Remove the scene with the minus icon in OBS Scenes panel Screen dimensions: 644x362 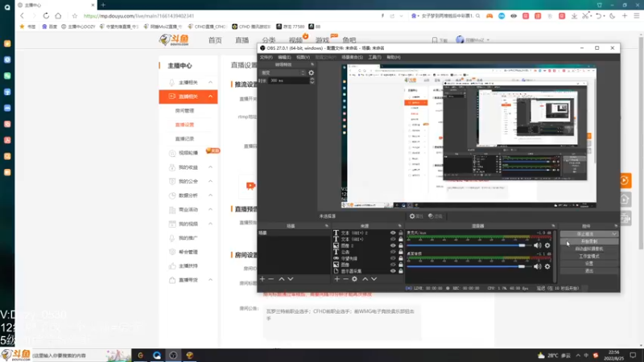pyautogui.click(x=271, y=279)
